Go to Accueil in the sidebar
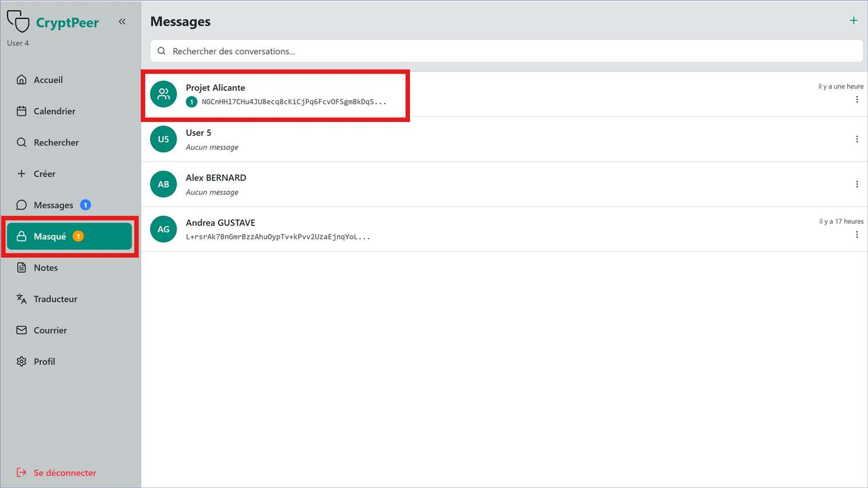Viewport: 868px width, 488px height. point(48,80)
